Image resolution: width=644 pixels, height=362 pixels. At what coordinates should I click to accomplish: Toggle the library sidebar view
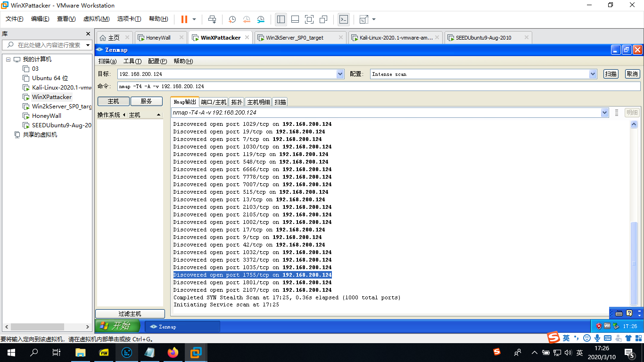pos(281,19)
